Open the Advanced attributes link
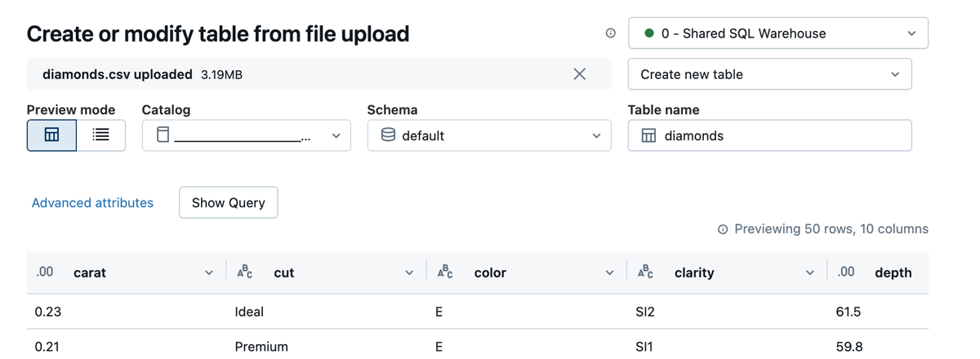 [x=92, y=203]
